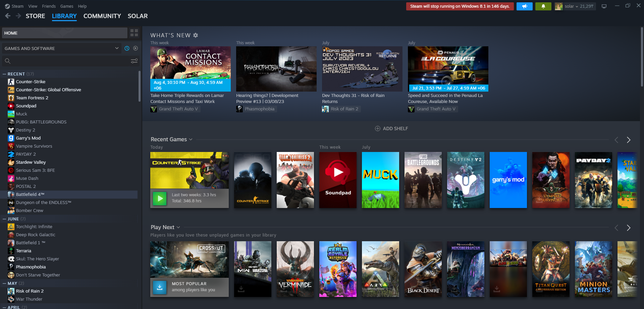
Task: Open the Friends menu
Action: (x=49, y=6)
